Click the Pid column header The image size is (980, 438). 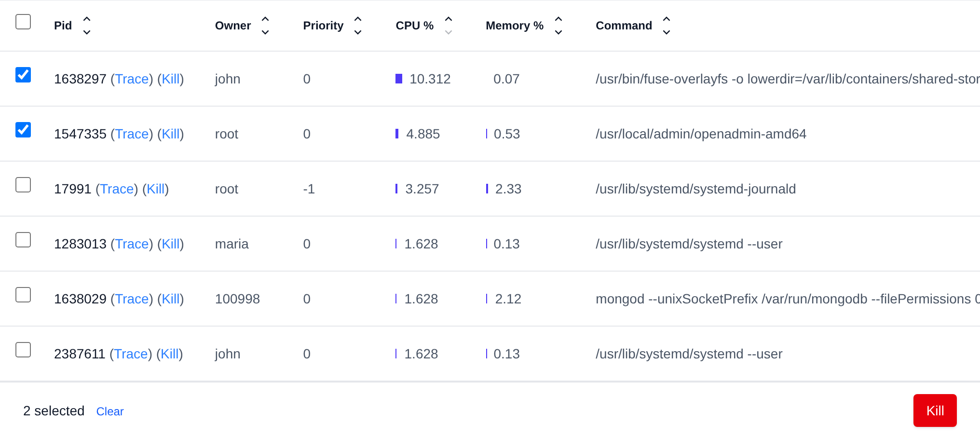pos(63,26)
